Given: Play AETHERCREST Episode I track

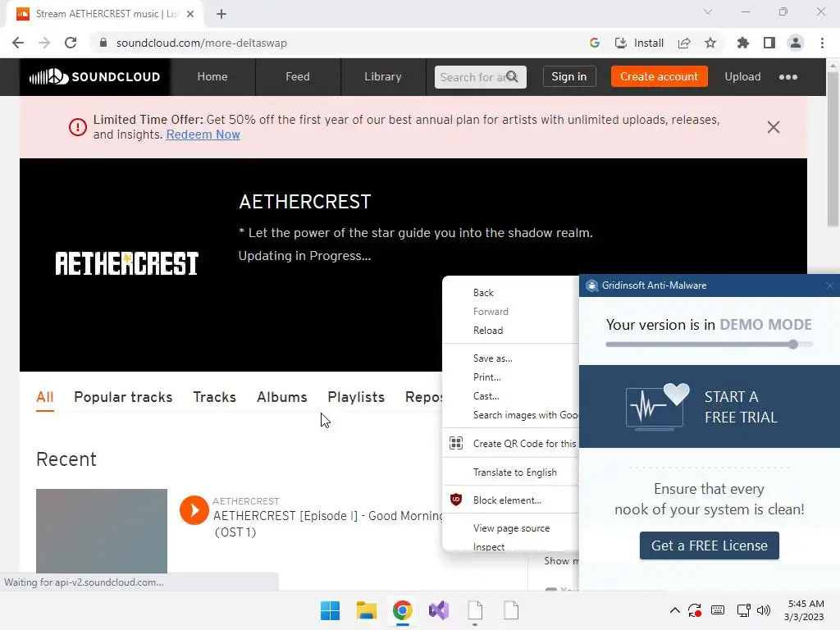Looking at the screenshot, I should point(194,510).
